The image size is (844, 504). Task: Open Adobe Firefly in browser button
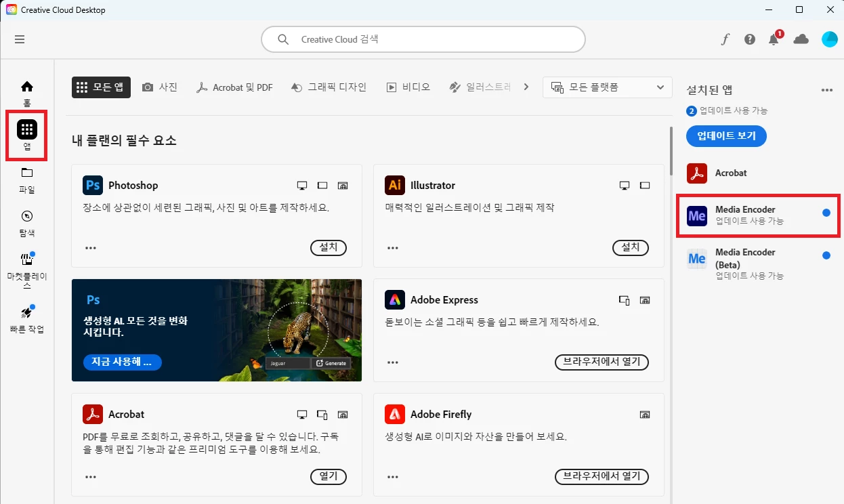pos(602,476)
